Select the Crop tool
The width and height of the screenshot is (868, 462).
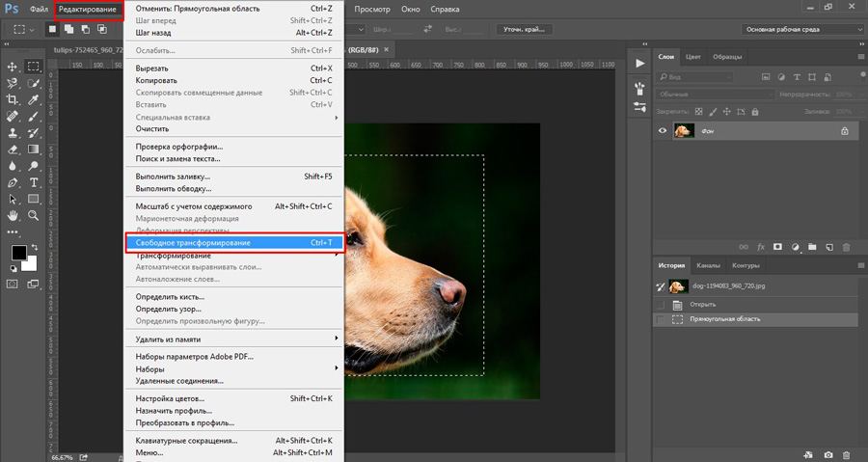point(13,99)
